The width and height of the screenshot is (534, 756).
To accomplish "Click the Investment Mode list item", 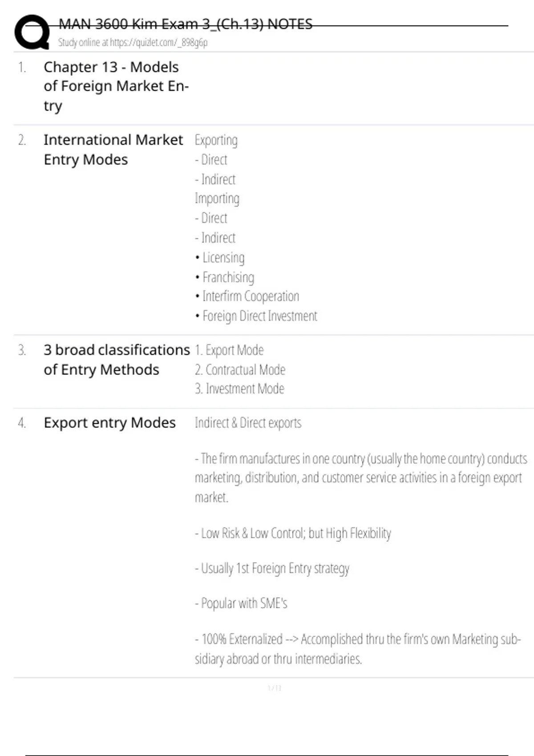I will tap(239, 389).
